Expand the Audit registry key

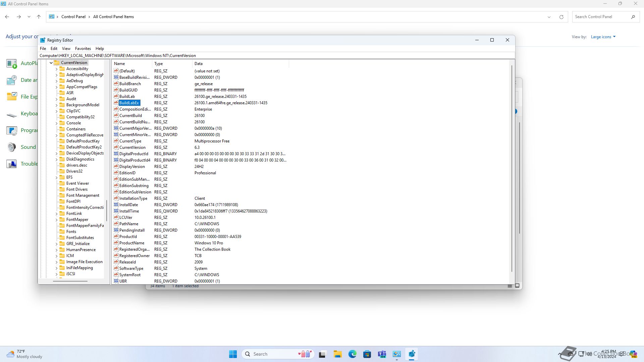coord(56,99)
